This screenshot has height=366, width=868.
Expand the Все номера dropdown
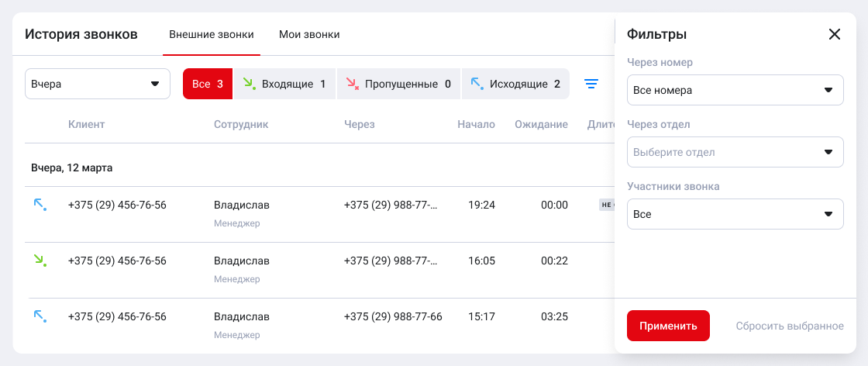(x=735, y=90)
